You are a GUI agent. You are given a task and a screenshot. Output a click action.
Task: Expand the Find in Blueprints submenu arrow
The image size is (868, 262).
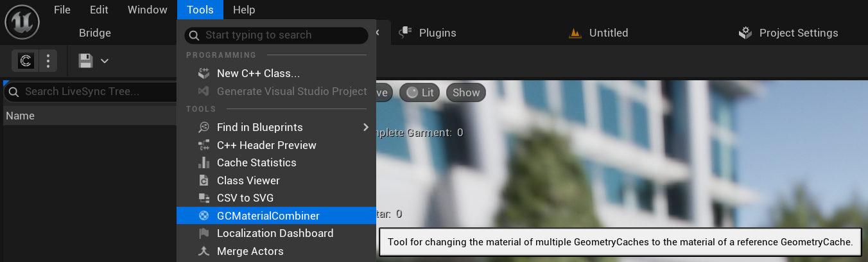click(366, 127)
